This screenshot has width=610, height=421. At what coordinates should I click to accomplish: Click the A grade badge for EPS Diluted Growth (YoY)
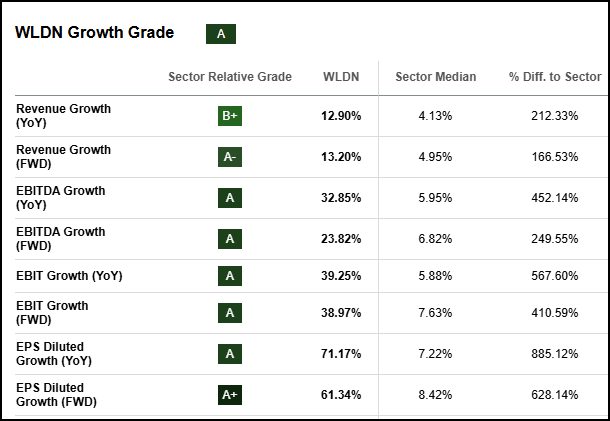(x=230, y=354)
